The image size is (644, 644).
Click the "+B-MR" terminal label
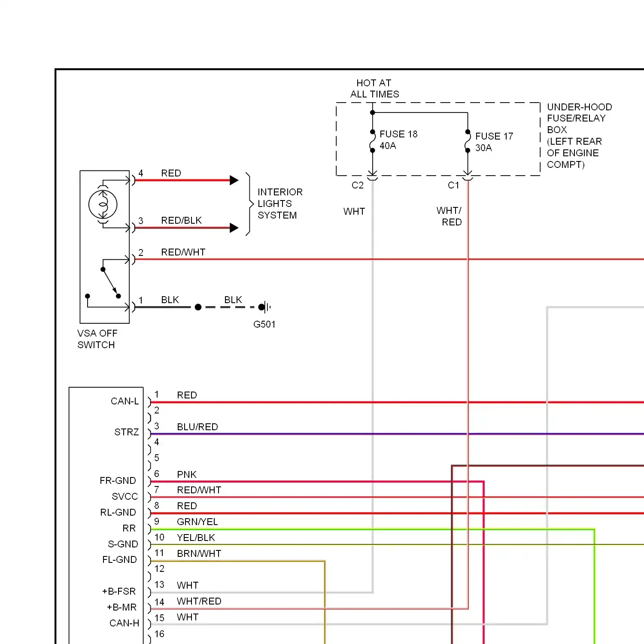coord(122,607)
